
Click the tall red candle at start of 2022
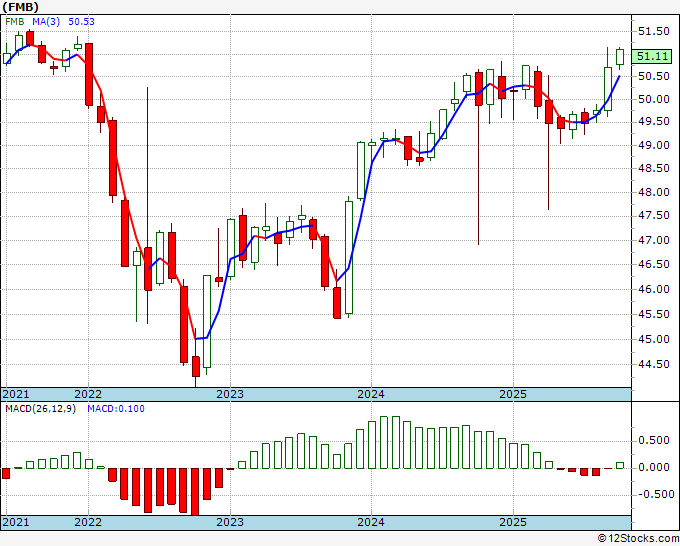coord(89,75)
